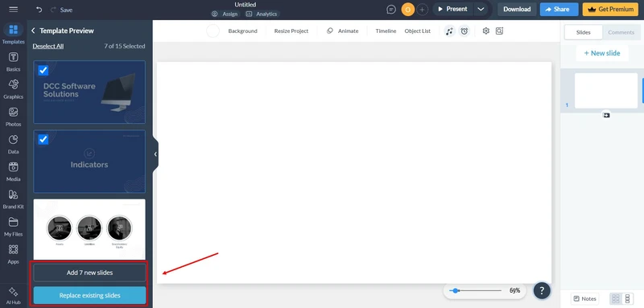644x308 pixels.
Task: Open the hamburger main menu
Action: (14, 10)
